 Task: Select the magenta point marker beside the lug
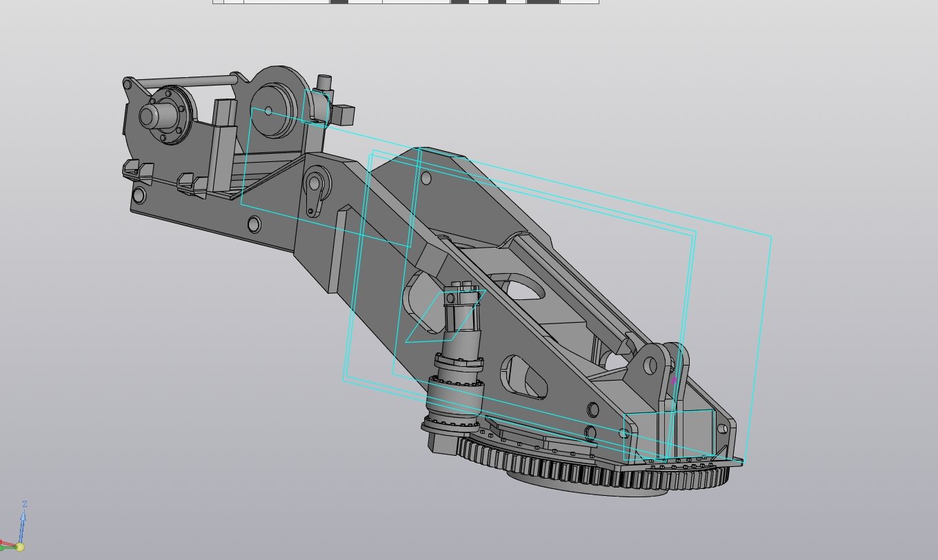point(674,379)
